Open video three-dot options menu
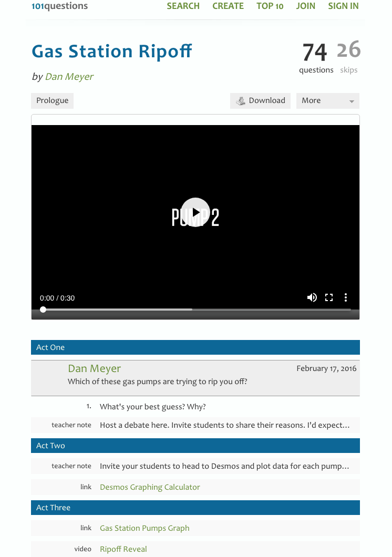The image size is (392, 557). point(345,297)
